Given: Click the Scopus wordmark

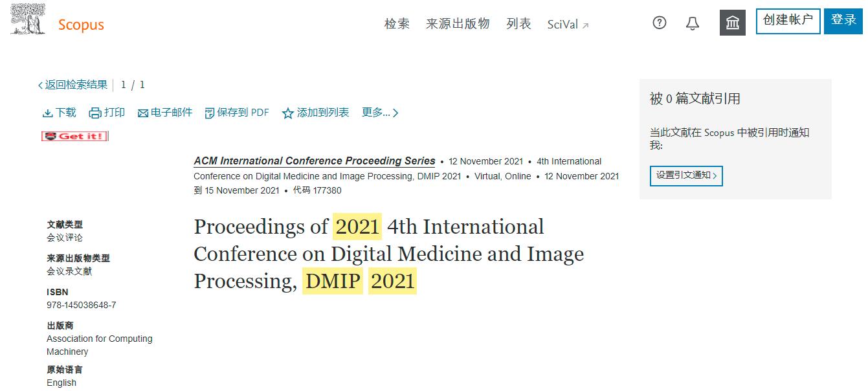Looking at the screenshot, I should (x=81, y=25).
